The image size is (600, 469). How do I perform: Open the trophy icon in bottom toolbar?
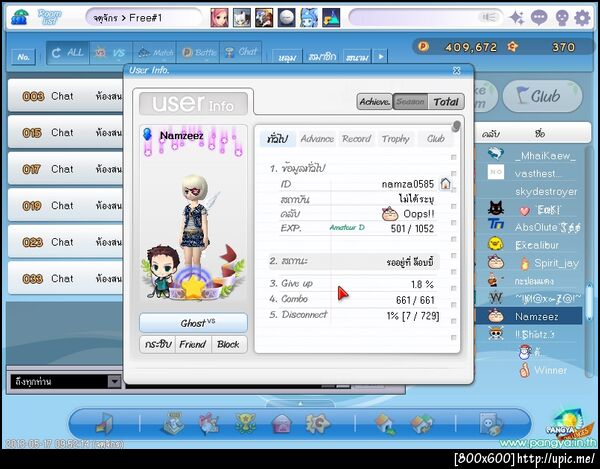(245, 423)
